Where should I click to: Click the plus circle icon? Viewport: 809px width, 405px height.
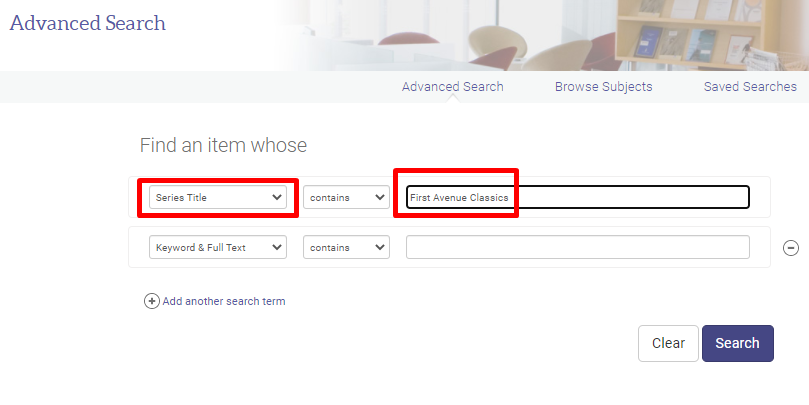coord(152,301)
